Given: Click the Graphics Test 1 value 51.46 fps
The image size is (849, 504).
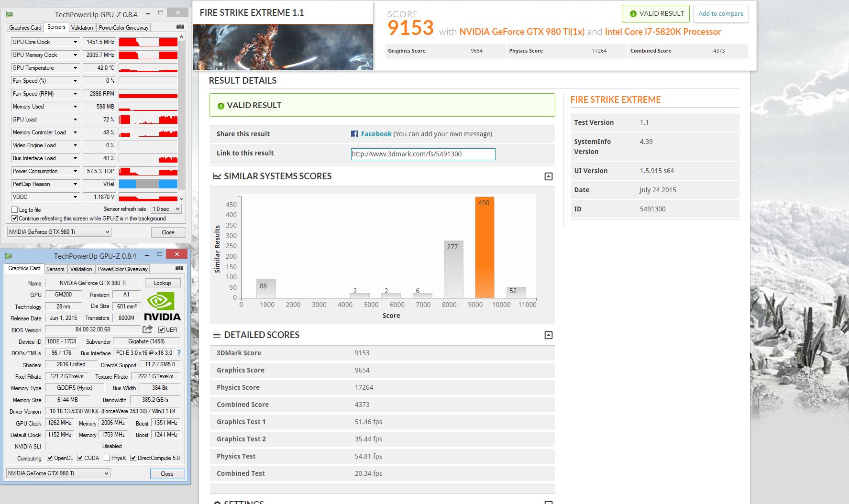Looking at the screenshot, I should pyautogui.click(x=368, y=422).
